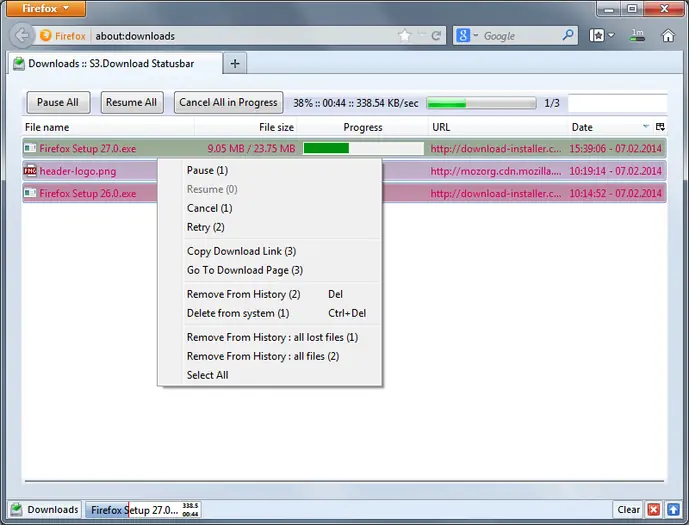This screenshot has width=689, height=525.
Task: Open a new tab with plus button
Action: click(235, 64)
